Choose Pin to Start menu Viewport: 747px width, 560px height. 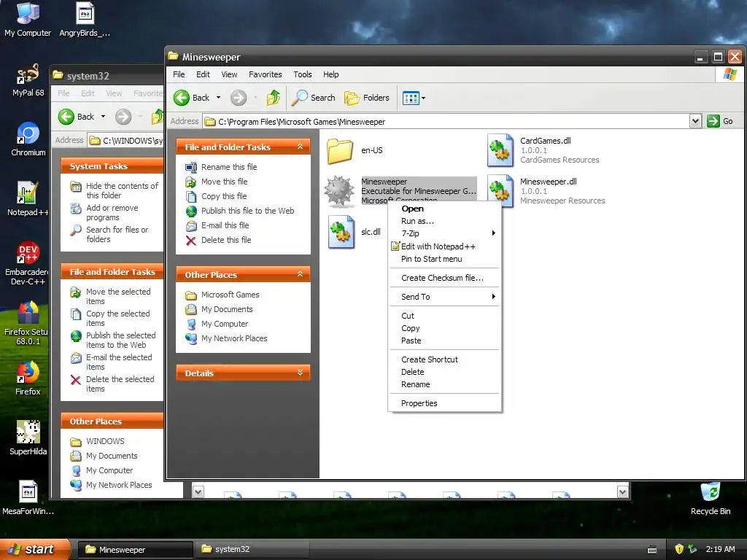pyautogui.click(x=444, y=259)
